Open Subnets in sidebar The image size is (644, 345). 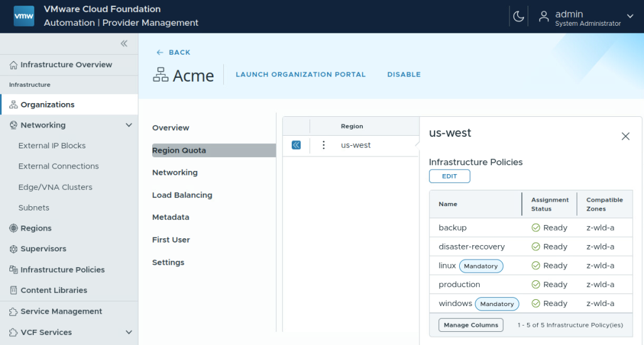click(34, 207)
